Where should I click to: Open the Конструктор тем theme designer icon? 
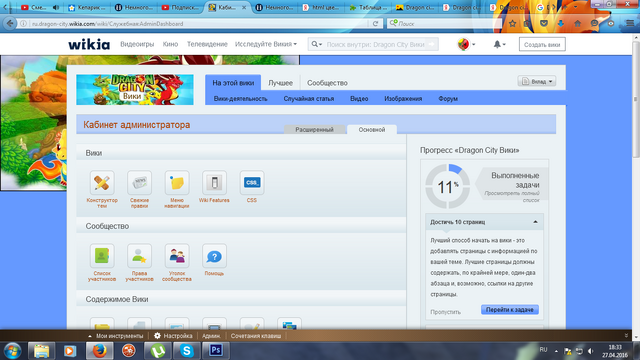coord(102,183)
